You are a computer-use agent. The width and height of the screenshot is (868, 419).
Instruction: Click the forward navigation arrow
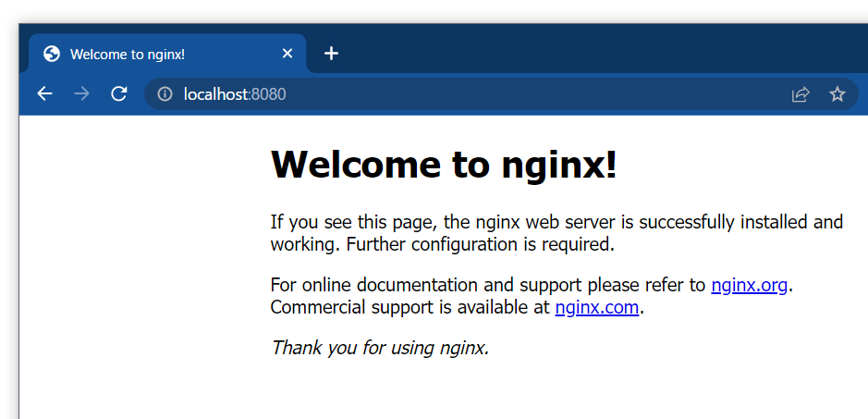pyautogui.click(x=82, y=94)
